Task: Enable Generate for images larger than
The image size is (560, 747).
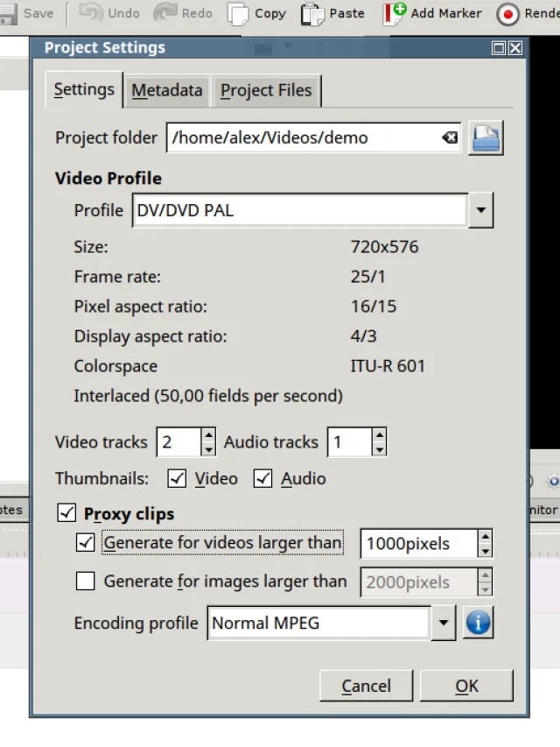Action: [x=85, y=581]
